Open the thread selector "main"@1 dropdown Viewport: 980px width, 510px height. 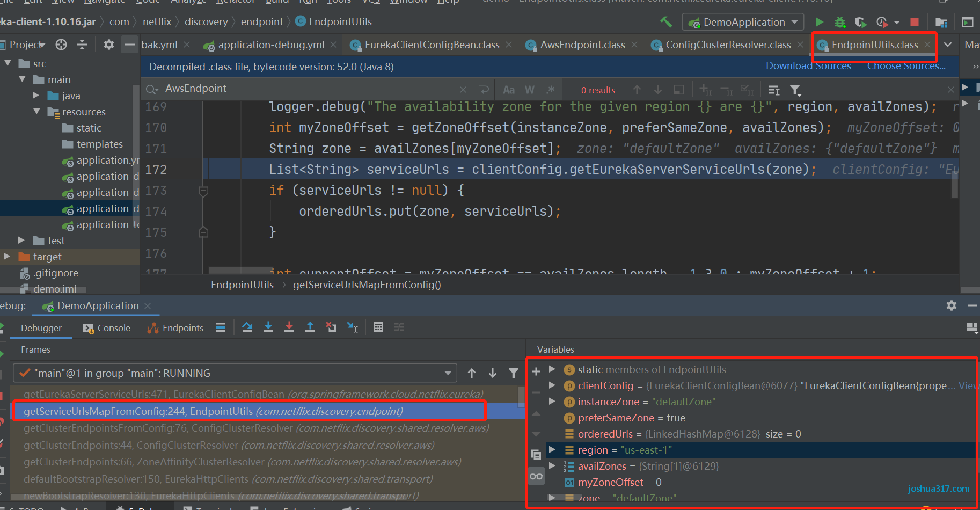[235, 373]
